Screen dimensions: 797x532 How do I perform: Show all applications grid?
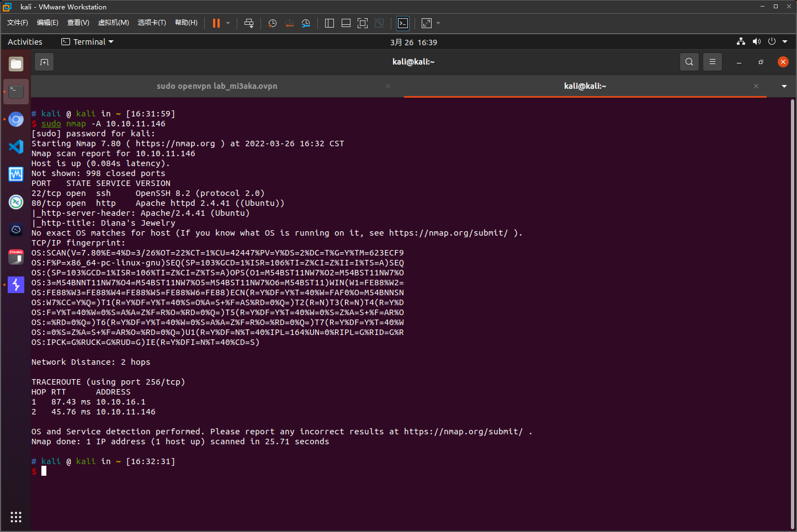[16, 517]
